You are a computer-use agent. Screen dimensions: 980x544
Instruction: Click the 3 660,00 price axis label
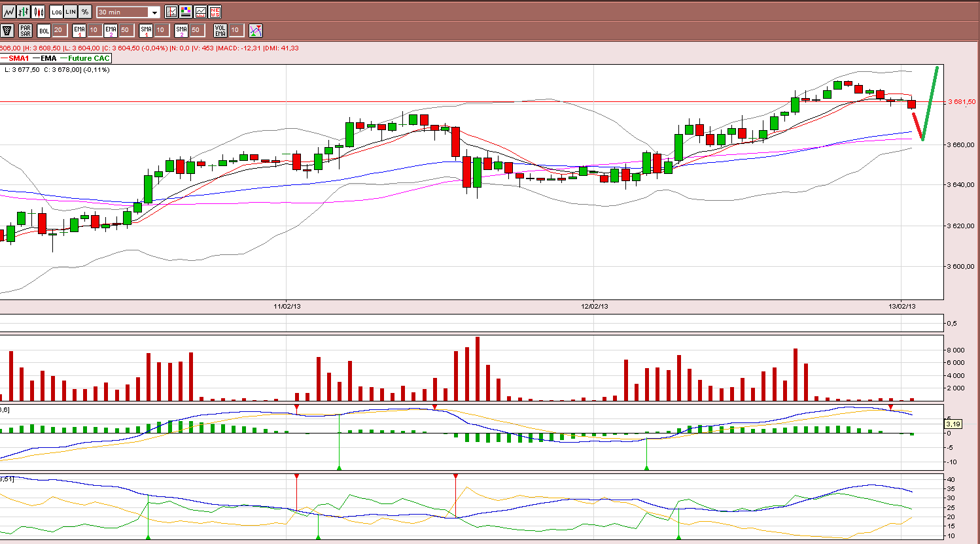click(x=961, y=144)
